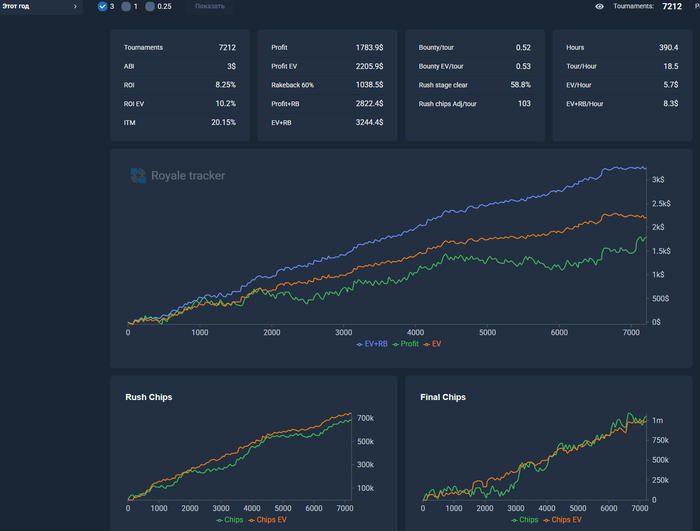Image resolution: width=700 pixels, height=531 pixels.
Task: Click the Rakeback 60% label
Action: click(292, 85)
